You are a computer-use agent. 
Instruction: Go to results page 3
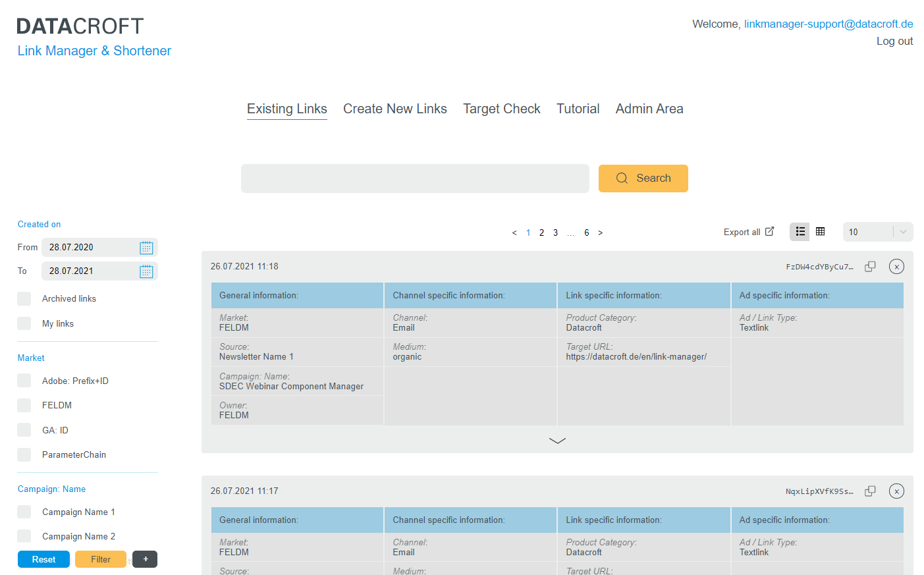coord(555,233)
